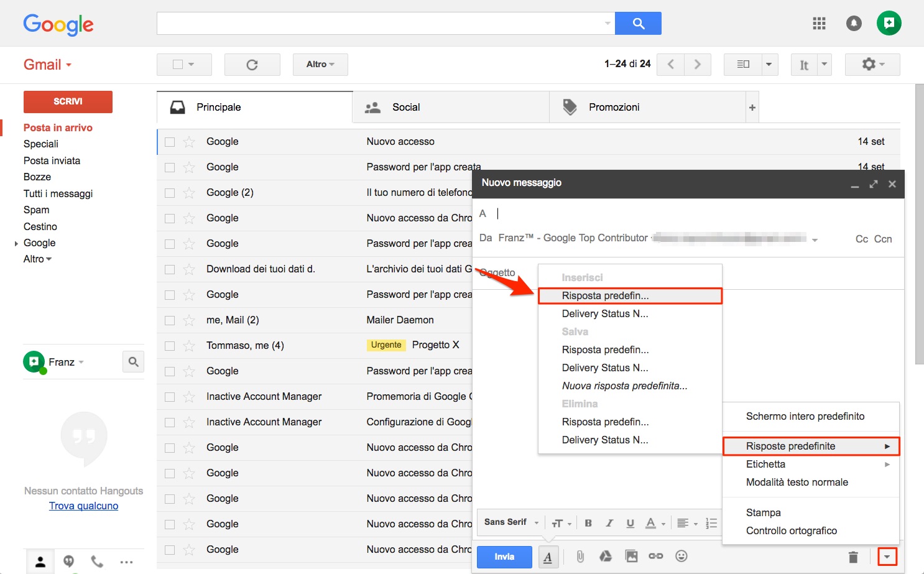Star the 'me, Mail (2)' message

(x=190, y=320)
